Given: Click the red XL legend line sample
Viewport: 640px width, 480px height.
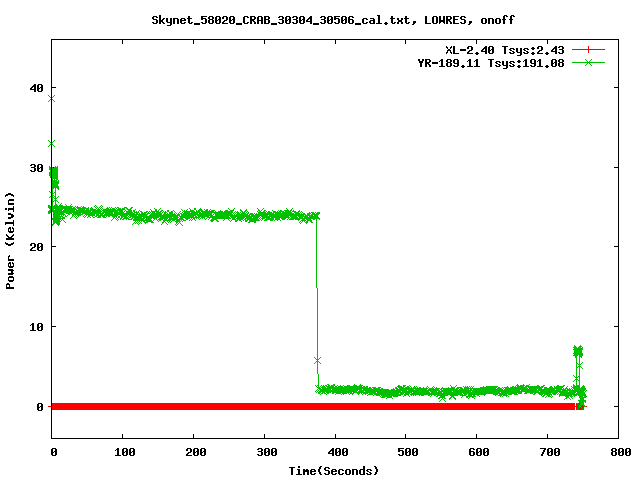Looking at the screenshot, I should point(588,50).
